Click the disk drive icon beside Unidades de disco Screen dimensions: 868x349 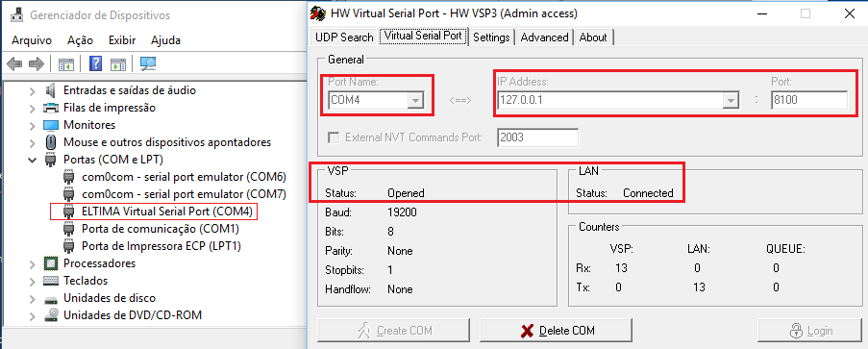pyautogui.click(x=50, y=299)
